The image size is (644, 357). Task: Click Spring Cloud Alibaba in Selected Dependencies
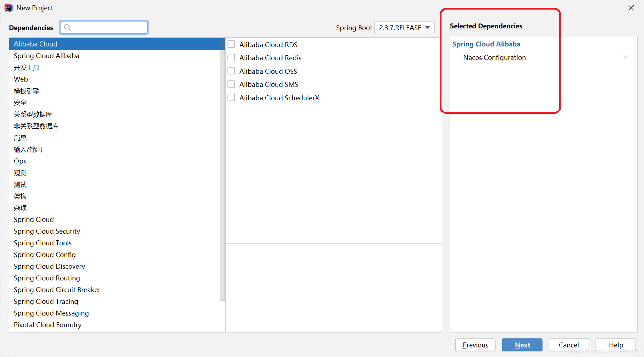coord(486,44)
